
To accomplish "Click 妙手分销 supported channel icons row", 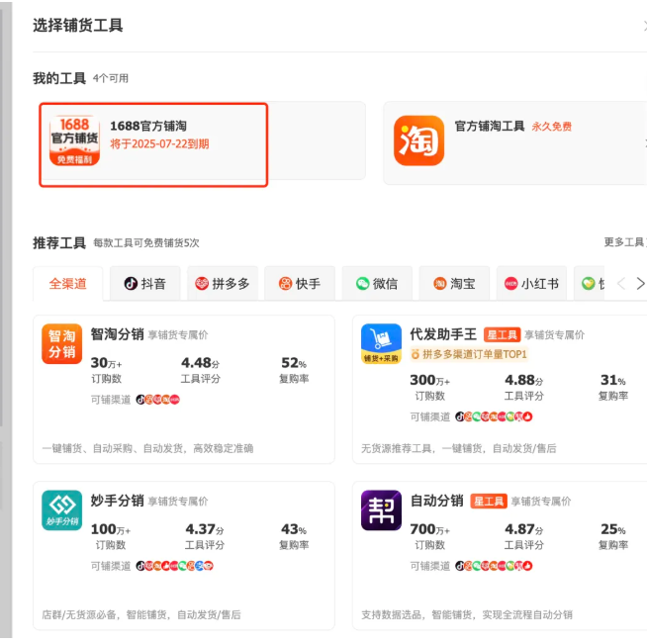I will point(174,566).
